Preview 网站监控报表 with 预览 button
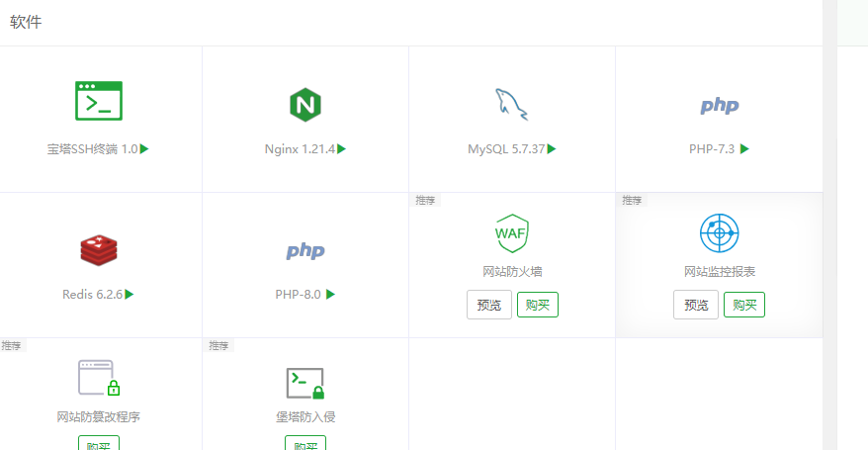 click(x=696, y=305)
